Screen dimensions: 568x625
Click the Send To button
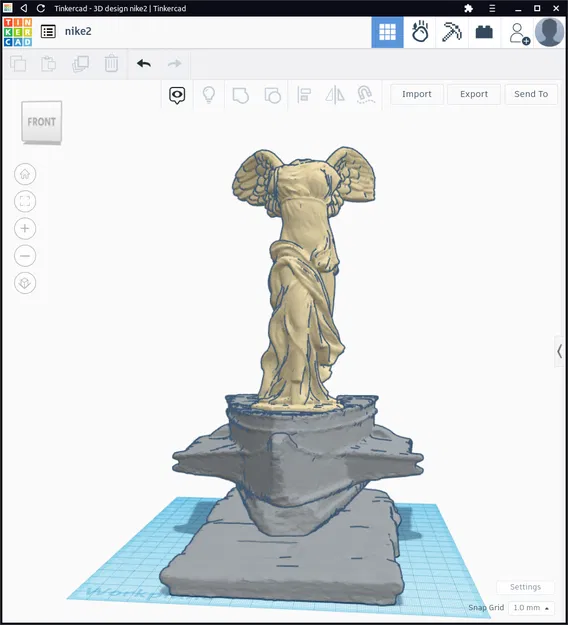531,94
